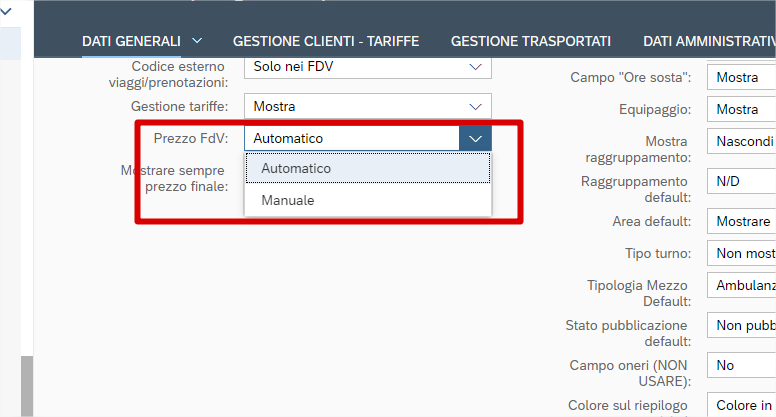
Task: Click the Gestione tariffe Mostra field
Action: [x=351, y=106]
